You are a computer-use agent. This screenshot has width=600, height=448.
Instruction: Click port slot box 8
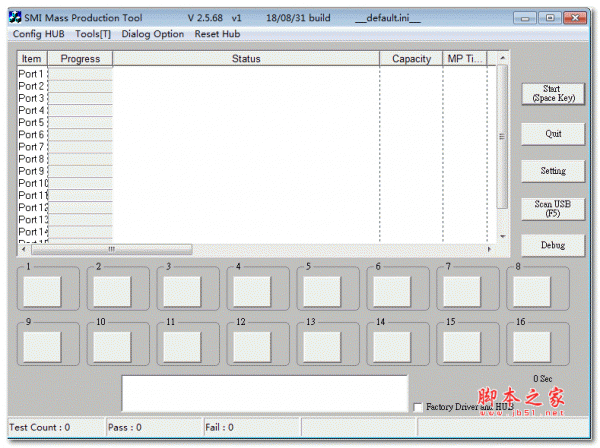click(532, 292)
